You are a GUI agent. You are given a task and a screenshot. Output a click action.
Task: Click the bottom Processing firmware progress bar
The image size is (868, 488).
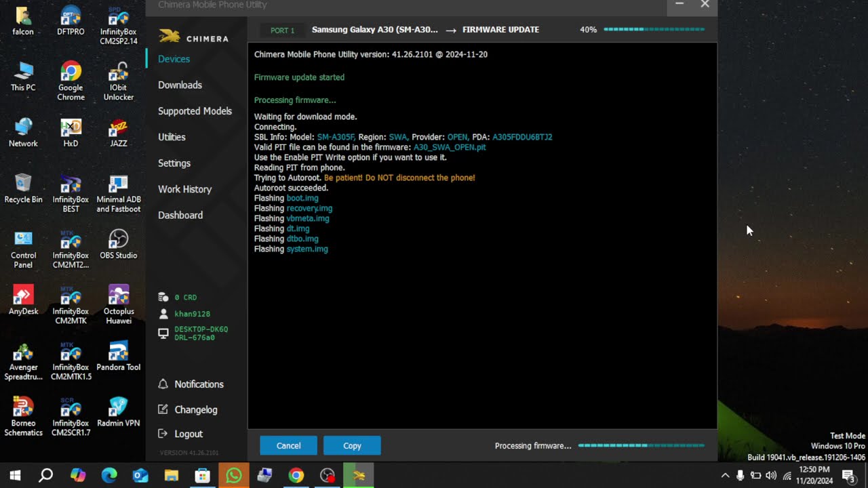tap(641, 445)
